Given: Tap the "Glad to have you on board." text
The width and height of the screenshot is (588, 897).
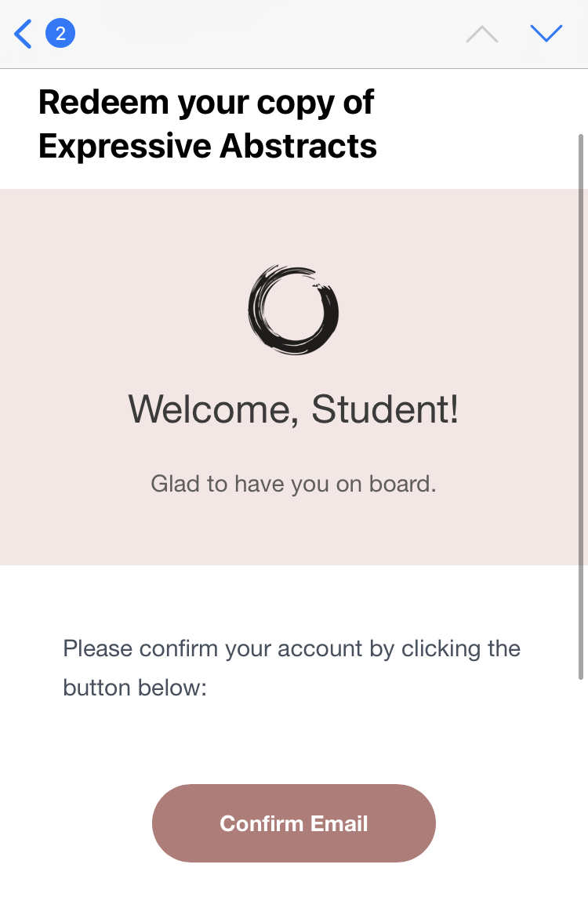Looking at the screenshot, I should [293, 484].
